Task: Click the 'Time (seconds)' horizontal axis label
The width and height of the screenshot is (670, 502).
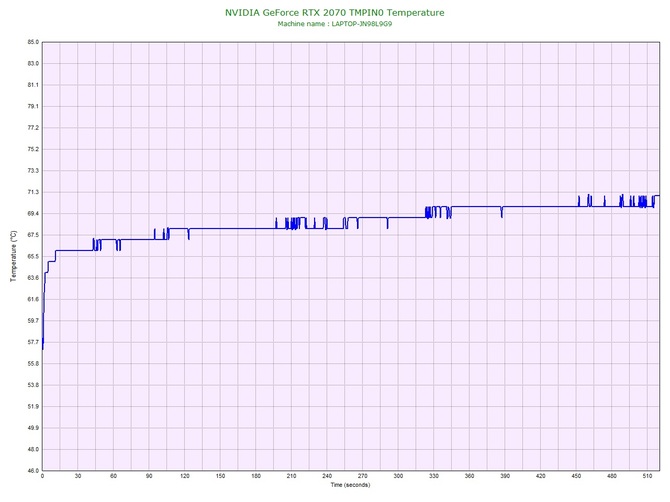Action: [x=350, y=485]
